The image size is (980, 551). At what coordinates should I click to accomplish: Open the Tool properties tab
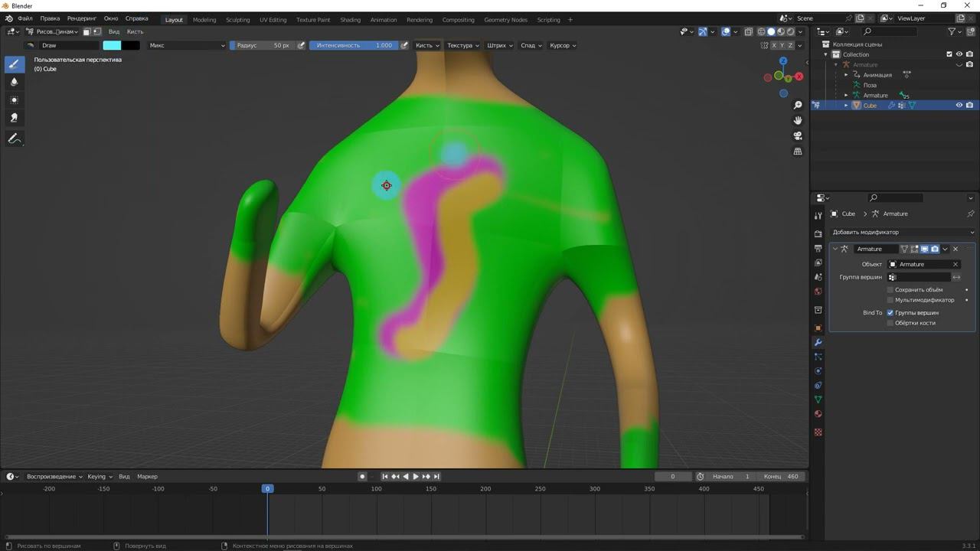point(818,216)
